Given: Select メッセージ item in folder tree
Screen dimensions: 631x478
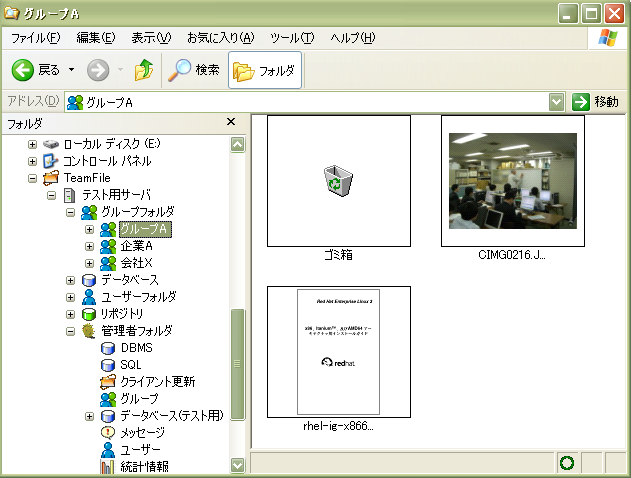Looking at the screenshot, I should tap(109, 433).
